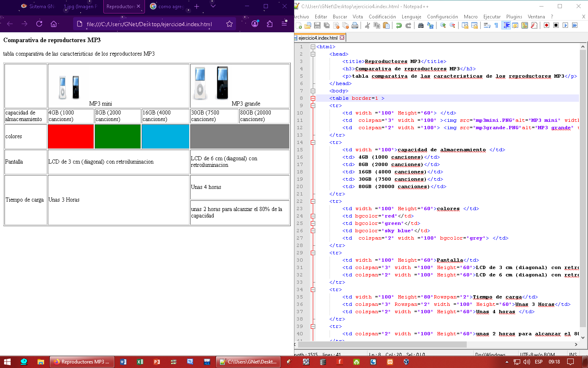Bookmark this page with the star icon
This screenshot has height=368, width=588.
[x=229, y=24]
